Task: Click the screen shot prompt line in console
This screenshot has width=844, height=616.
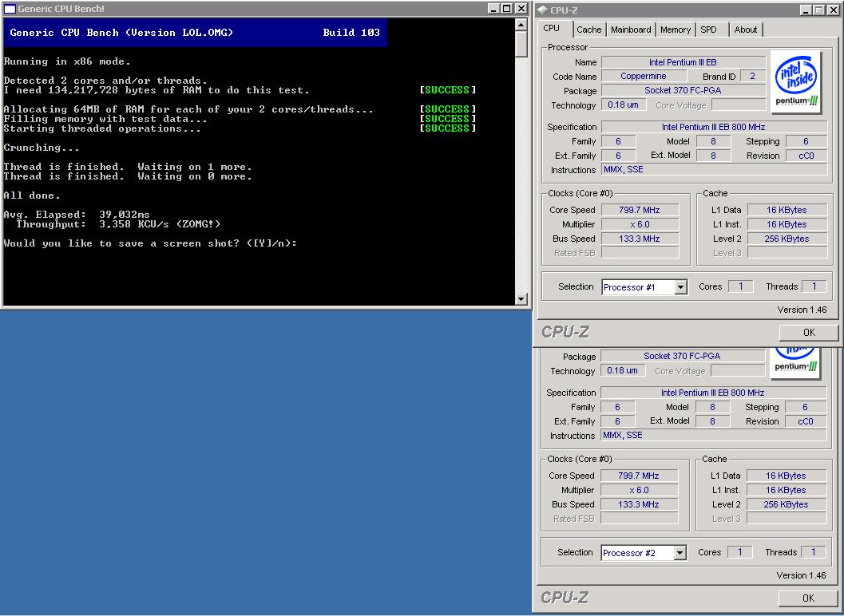Action: coord(150,243)
